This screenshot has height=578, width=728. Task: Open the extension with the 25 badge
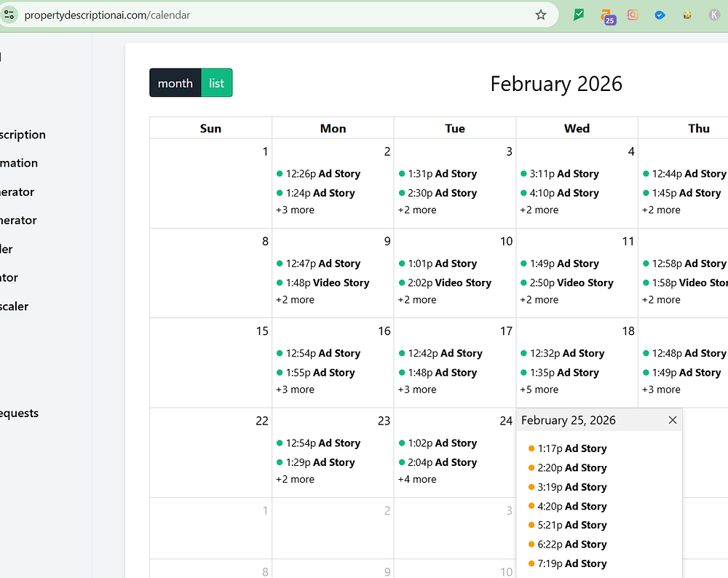[608, 16]
